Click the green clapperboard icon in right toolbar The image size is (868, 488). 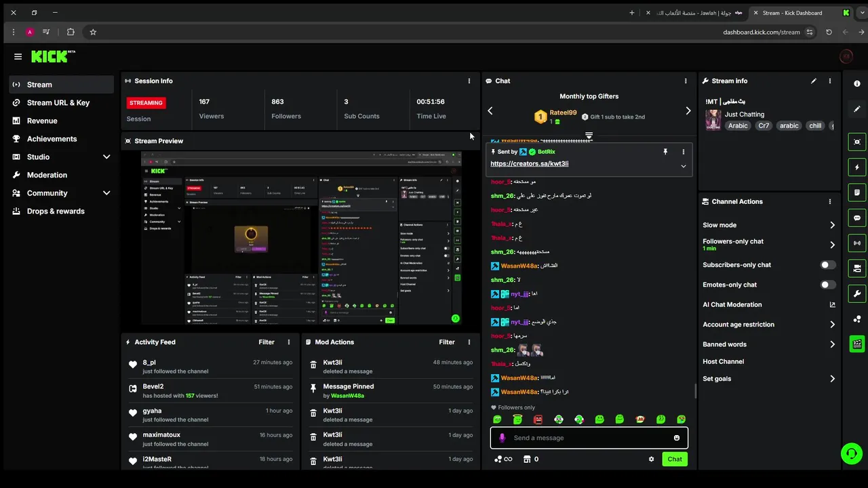tap(857, 344)
